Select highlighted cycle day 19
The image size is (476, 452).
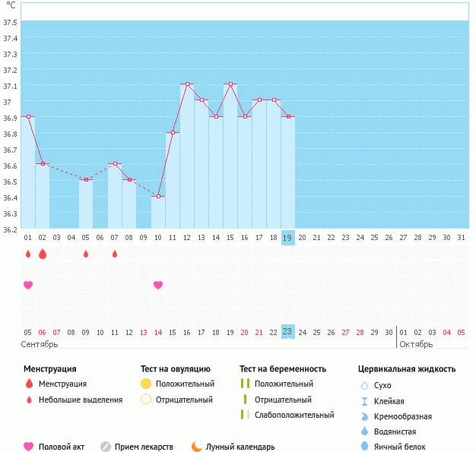pyautogui.click(x=287, y=238)
